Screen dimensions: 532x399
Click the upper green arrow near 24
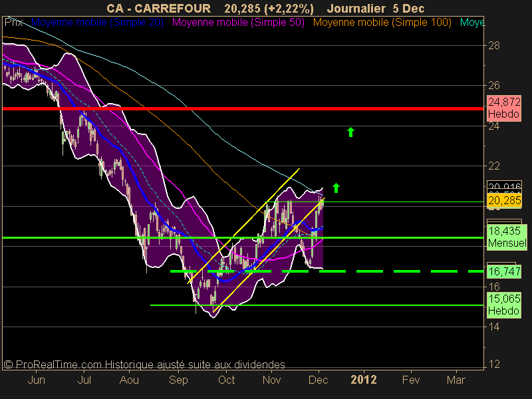click(x=351, y=132)
